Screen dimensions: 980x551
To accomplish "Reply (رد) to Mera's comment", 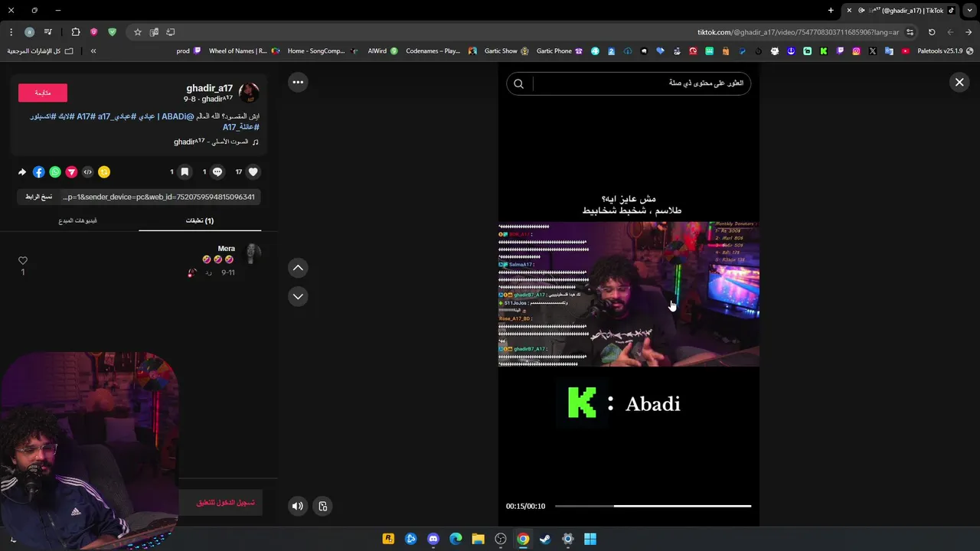I will point(208,272).
